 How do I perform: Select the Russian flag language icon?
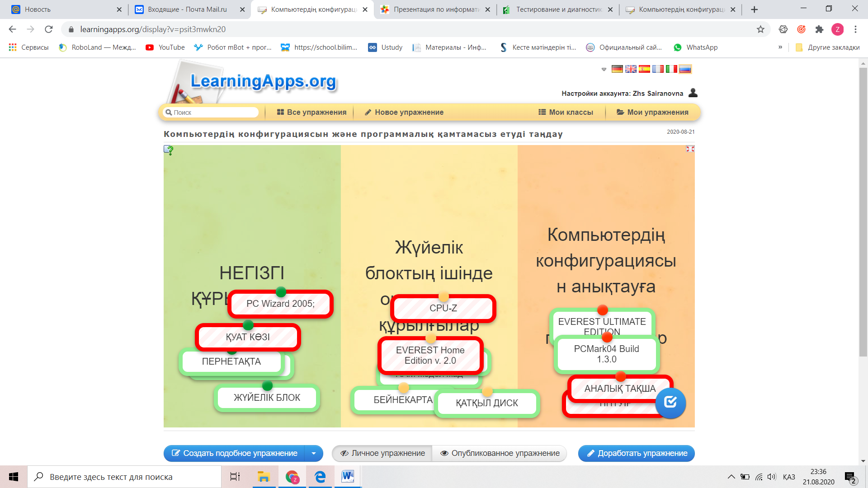point(685,69)
